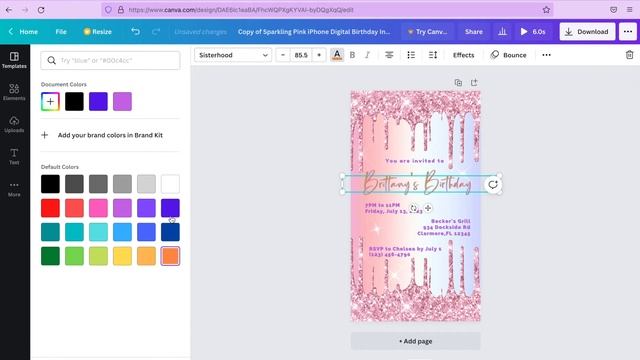Open more toolbar options ellipsis
This screenshot has height=360, width=640.
(x=547, y=55)
